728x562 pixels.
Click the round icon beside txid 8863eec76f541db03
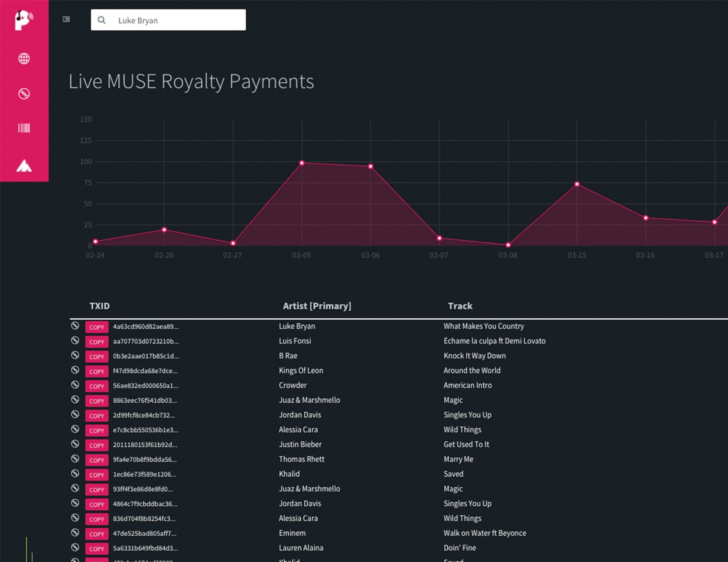75,399
